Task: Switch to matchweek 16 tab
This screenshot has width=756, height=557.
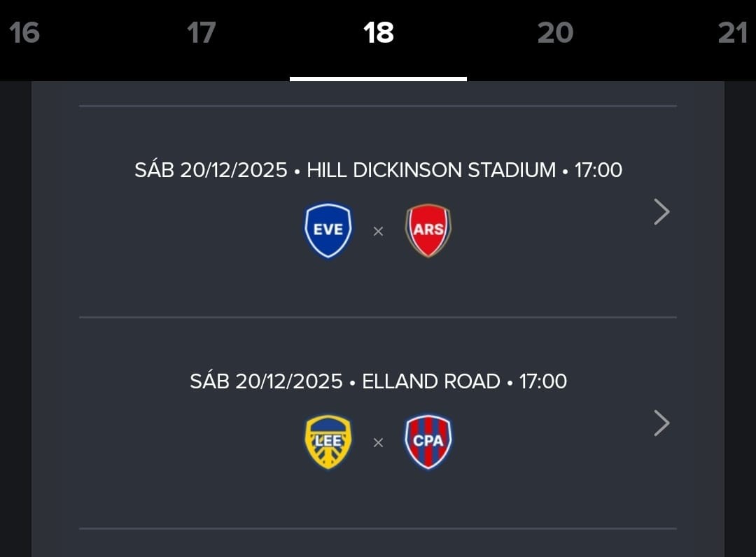Action: (24, 33)
